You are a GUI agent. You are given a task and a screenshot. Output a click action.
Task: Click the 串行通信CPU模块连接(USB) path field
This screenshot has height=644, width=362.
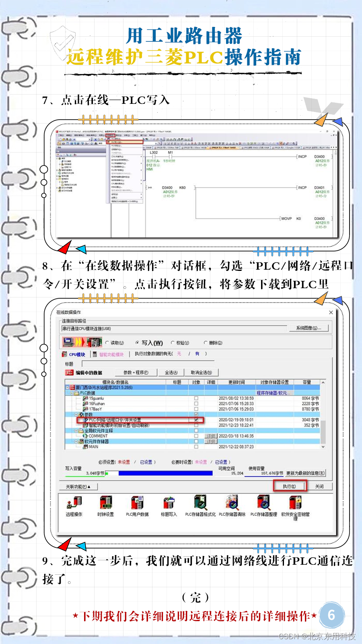(174, 328)
